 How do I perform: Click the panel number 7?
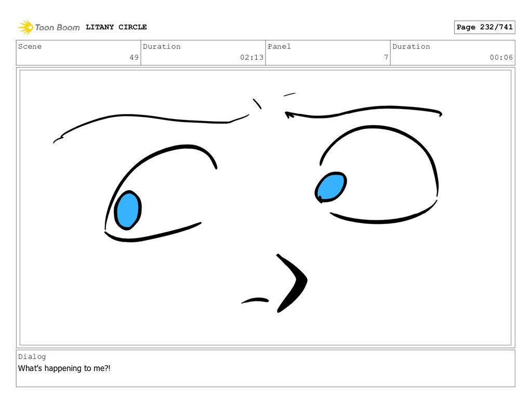click(x=386, y=57)
